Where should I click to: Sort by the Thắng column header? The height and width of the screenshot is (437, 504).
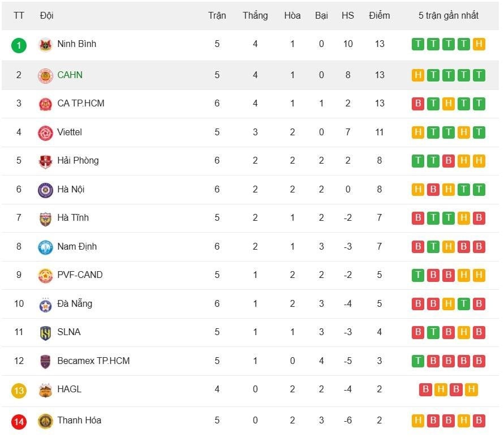click(x=255, y=15)
